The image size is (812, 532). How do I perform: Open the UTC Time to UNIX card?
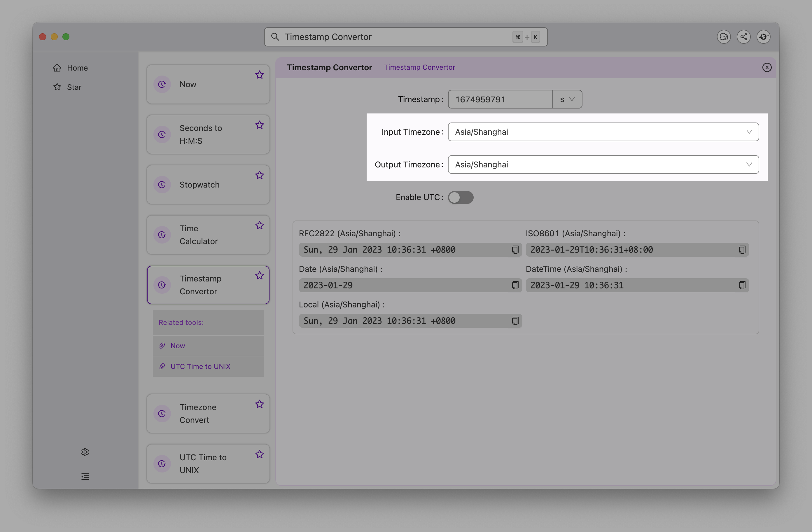pyautogui.click(x=208, y=464)
